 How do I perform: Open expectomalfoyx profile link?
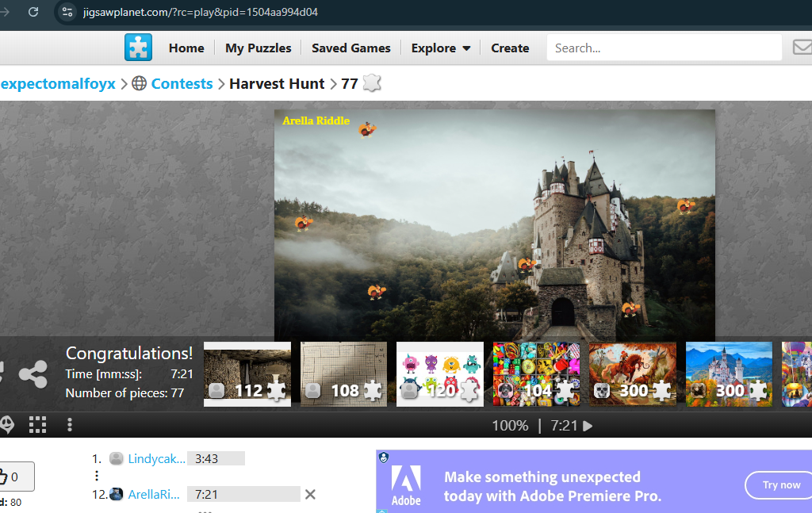tap(58, 83)
